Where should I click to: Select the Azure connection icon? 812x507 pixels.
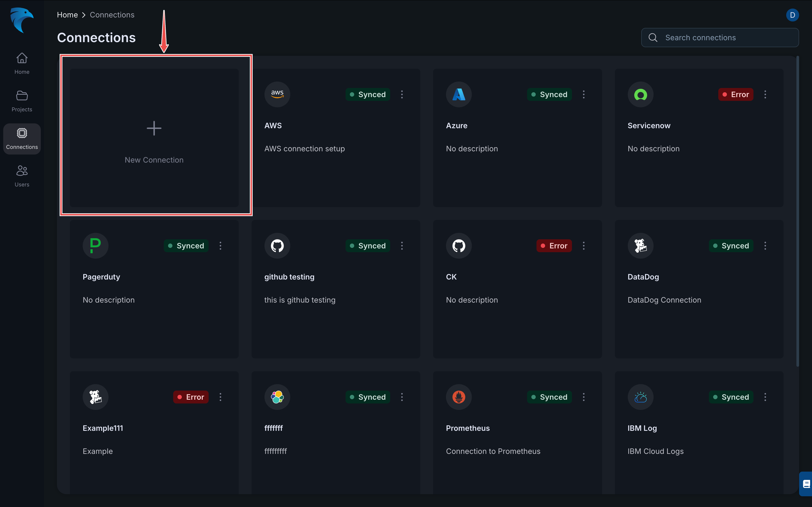(458, 94)
